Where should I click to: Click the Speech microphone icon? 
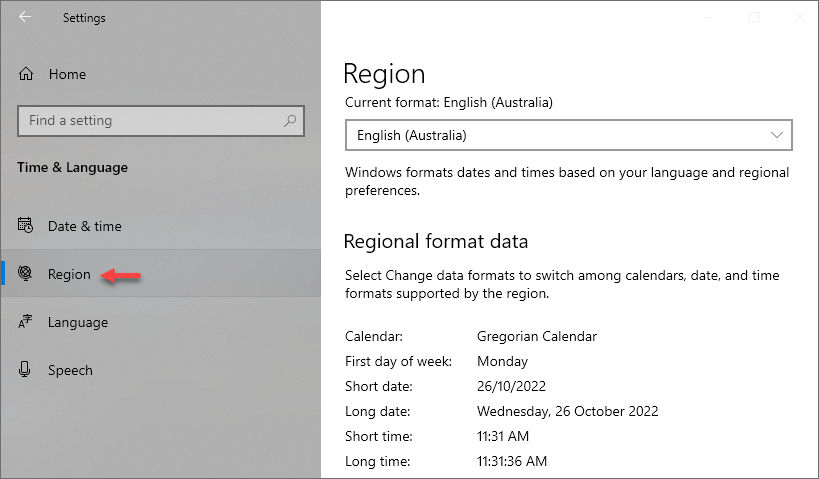point(25,369)
